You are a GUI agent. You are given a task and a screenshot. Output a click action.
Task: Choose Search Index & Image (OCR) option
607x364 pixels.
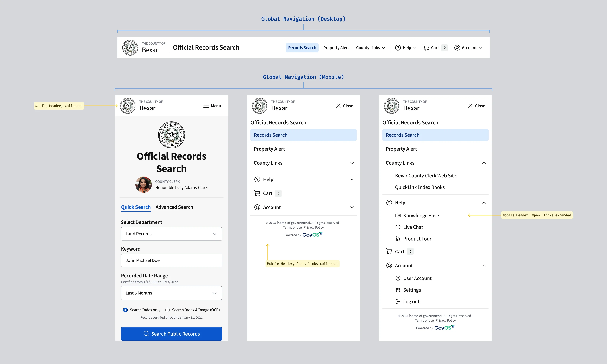(x=168, y=310)
